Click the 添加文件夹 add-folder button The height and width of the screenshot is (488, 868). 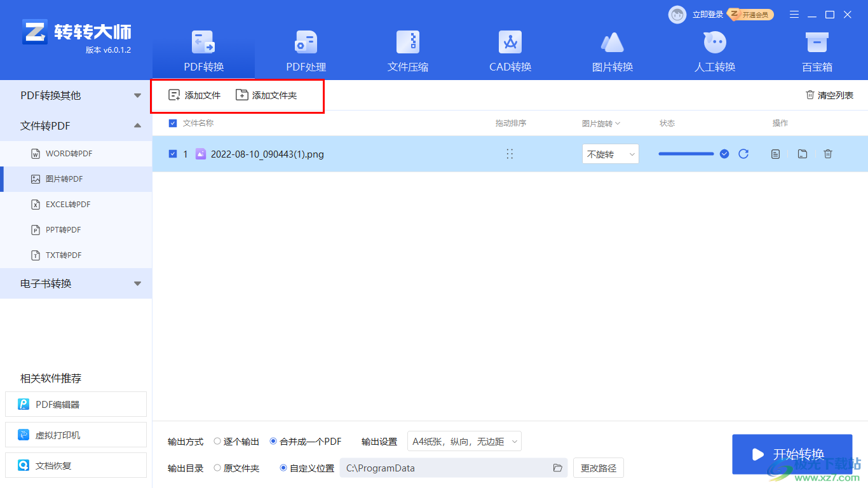[x=266, y=95]
